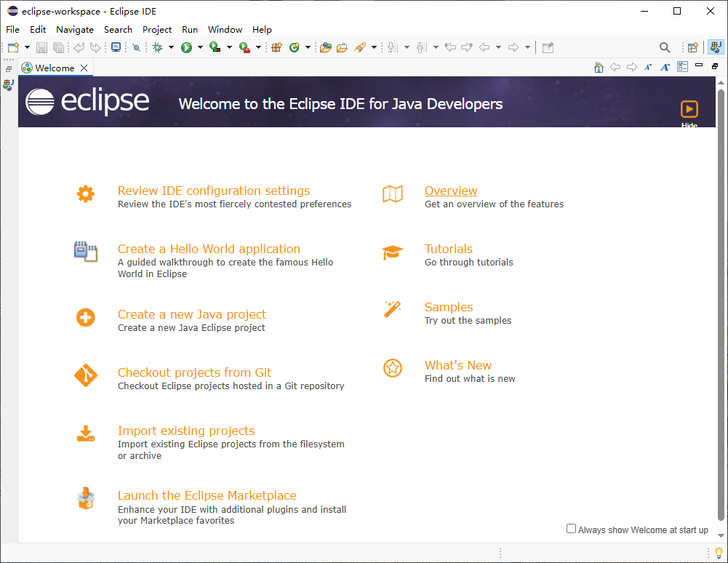The width and height of the screenshot is (728, 563).
Task: Expand the Debug dropdown arrow
Action: (171, 47)
